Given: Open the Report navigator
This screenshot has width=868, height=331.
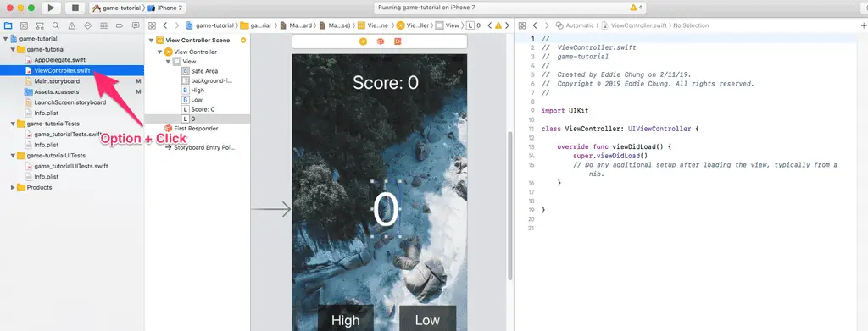Looking at the screenshot, I should [x=136, y=25].
